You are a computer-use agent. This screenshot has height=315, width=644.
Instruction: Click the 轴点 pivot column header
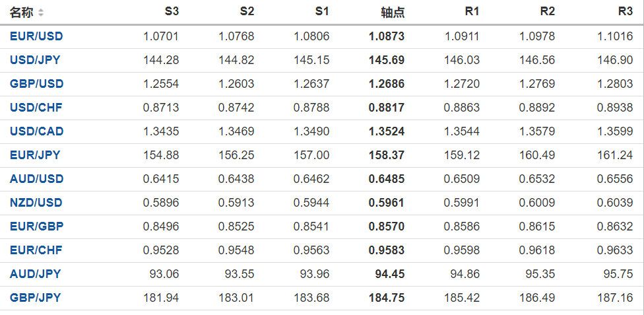click(393, 13)
